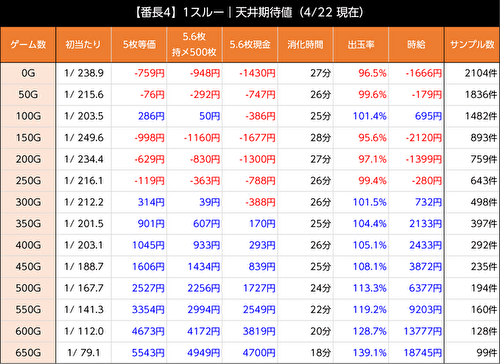
Task: Click the 5.6枚現金 column header
Action: coord(250,45)
